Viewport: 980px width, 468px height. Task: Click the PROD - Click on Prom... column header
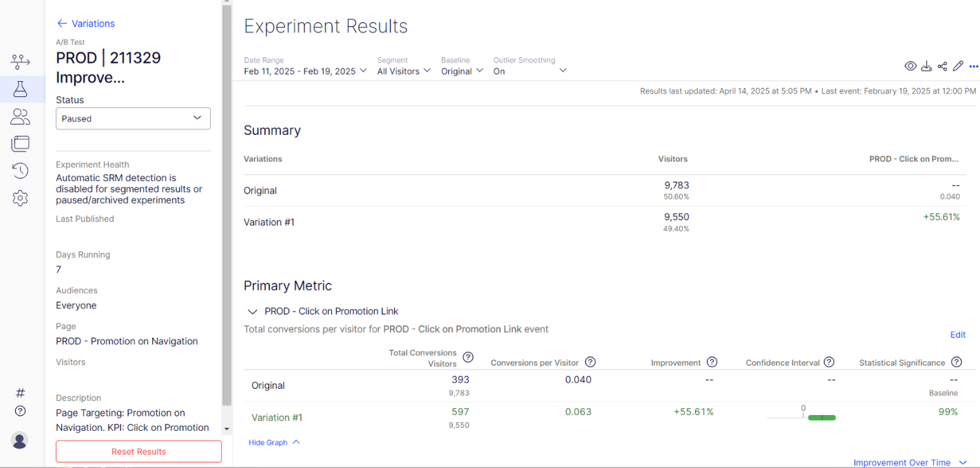[x=914, y=159]
